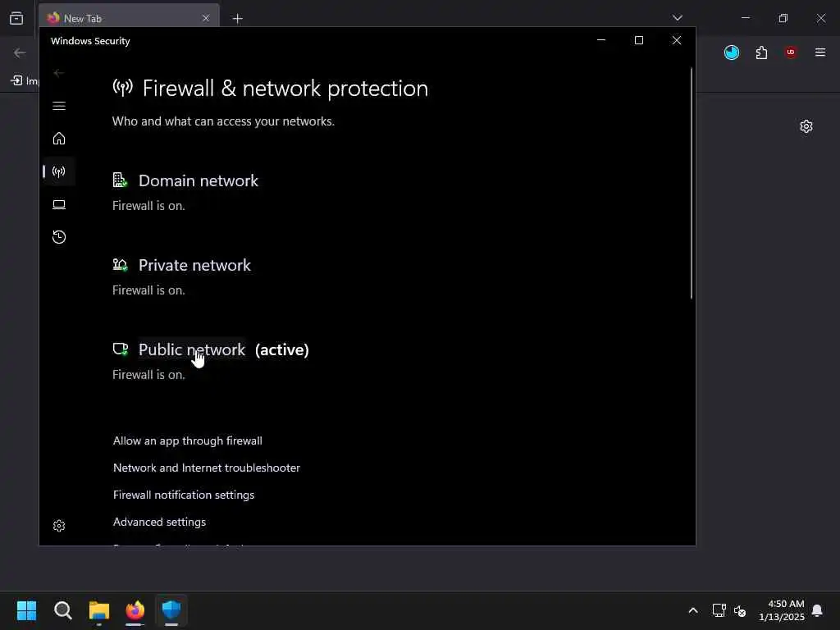The image size is (840, 630).
Task: Click the uBlock Origin toolbar icon
Action: [791, 52]
